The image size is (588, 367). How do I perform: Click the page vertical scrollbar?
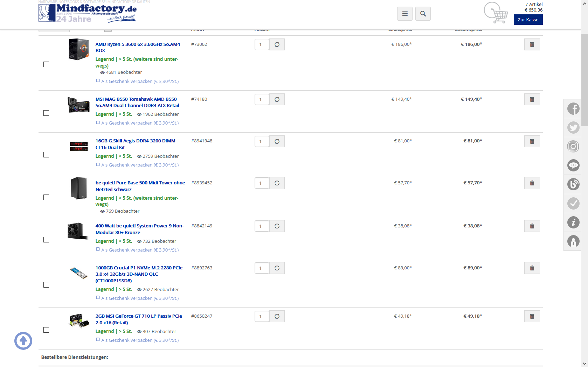pos(584,80)
